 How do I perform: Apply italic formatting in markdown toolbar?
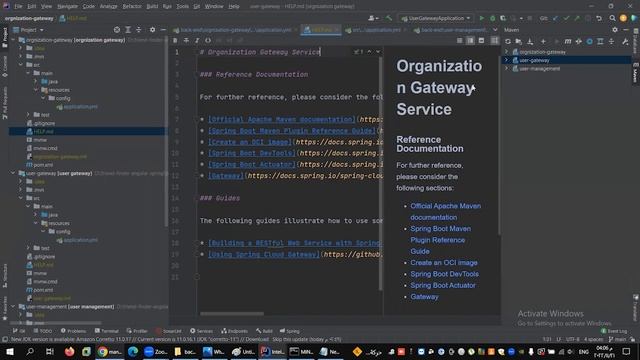pos(197,40)
